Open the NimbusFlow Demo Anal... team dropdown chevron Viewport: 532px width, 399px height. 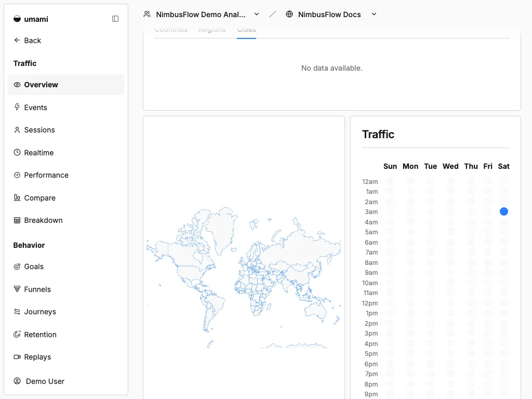coord(257,14)
